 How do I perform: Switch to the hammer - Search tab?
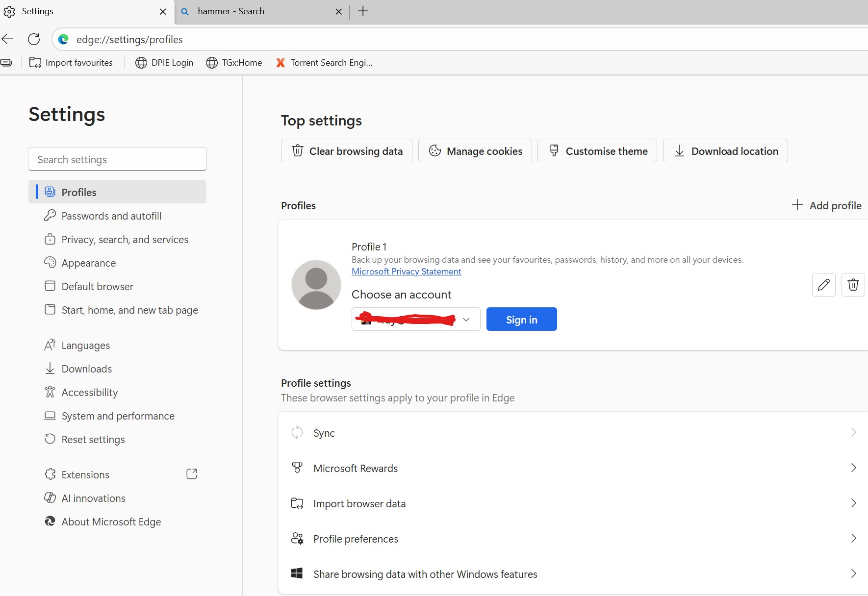click(255, 11)
